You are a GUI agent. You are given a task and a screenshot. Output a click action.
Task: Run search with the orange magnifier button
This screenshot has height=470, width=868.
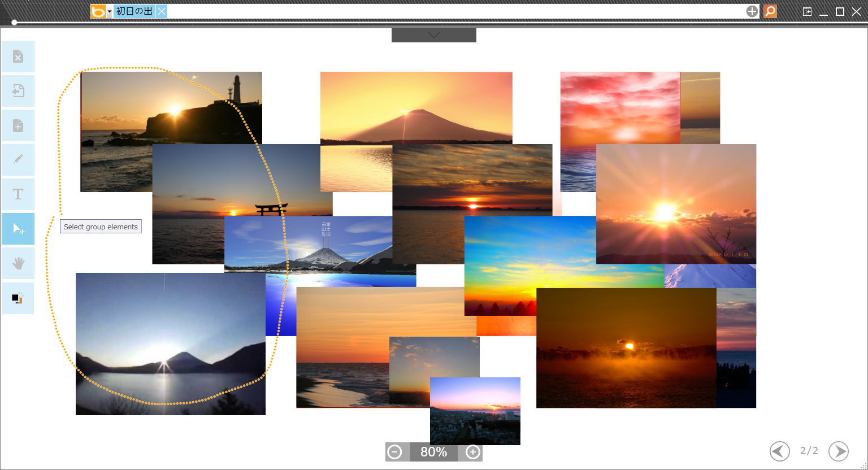tap(770, 11)
